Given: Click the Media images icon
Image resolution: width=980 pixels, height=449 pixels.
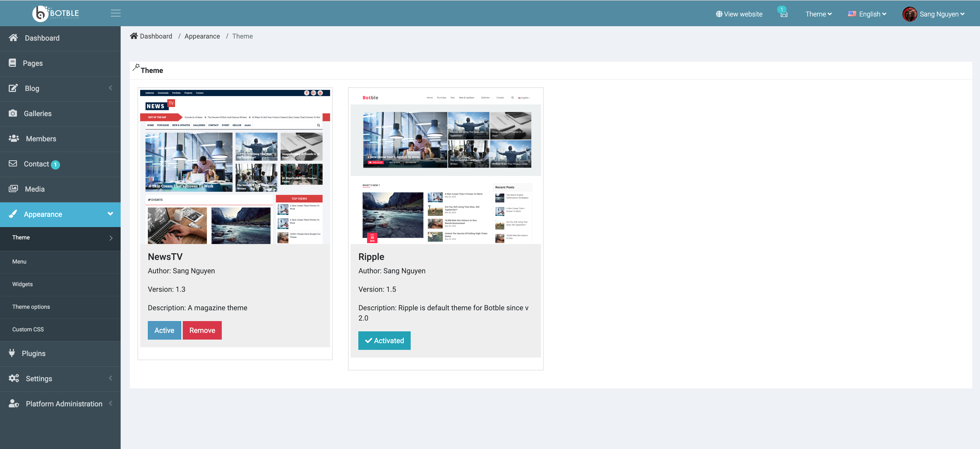Looking at the screenshot, I should 13,189.
